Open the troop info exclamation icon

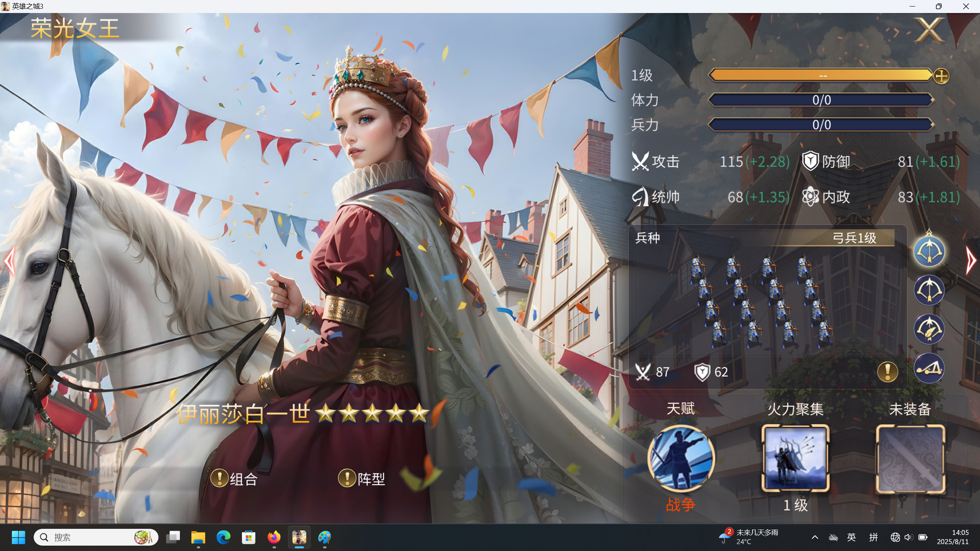pyautogui.click(x=887, y=372)
